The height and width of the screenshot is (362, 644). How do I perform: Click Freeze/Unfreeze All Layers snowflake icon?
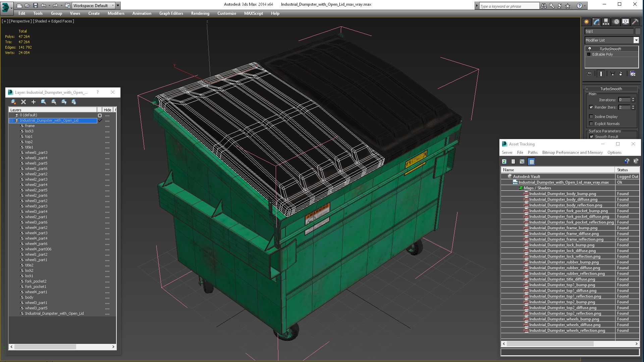[74, 102]
